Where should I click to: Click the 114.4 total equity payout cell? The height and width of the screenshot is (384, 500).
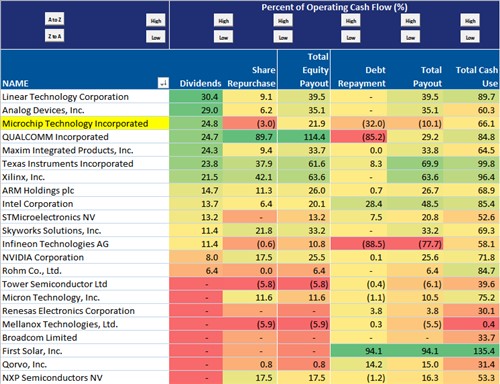tap(304, 137)
